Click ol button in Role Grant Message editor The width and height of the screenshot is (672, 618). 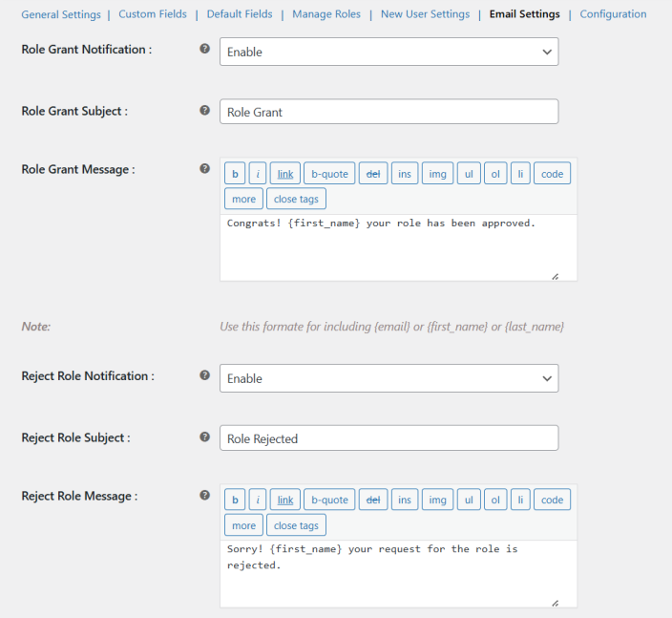[495, 173]
